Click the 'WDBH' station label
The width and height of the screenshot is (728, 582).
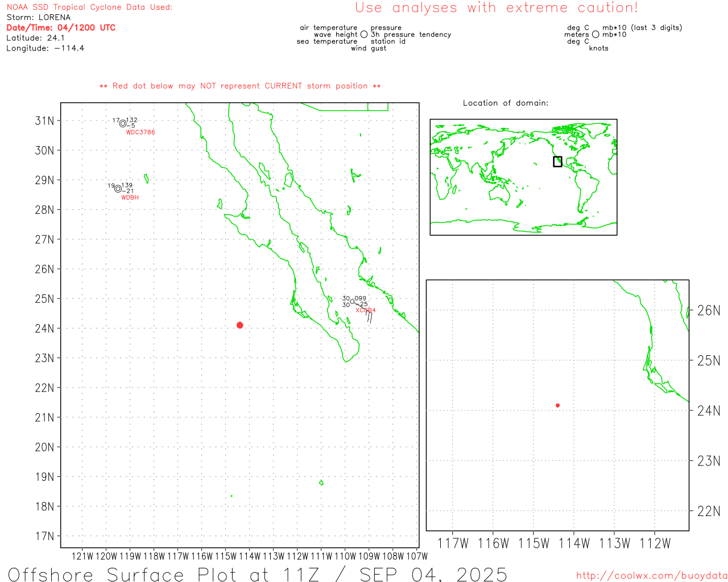click(x=130, y=198)
